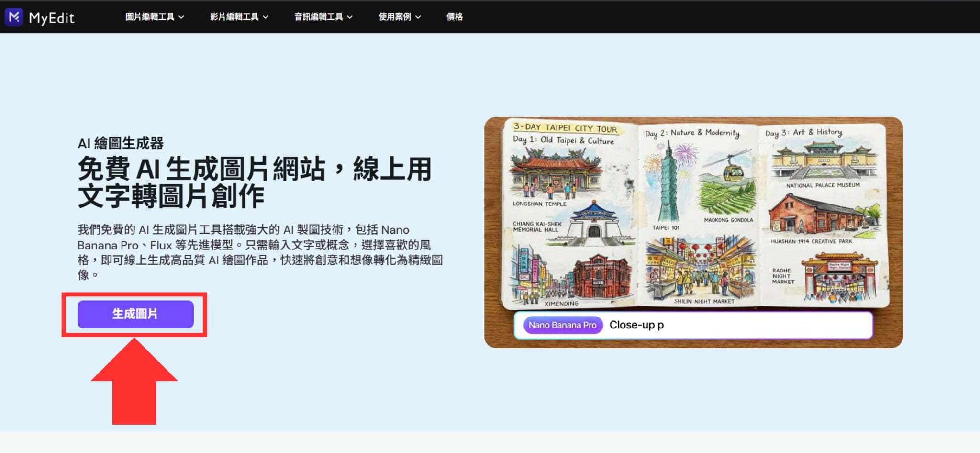Viewport: 980px width, 453px height.
Task: Click the Nano Banana Pro model selector pill
Action: (x=563, y=325)
